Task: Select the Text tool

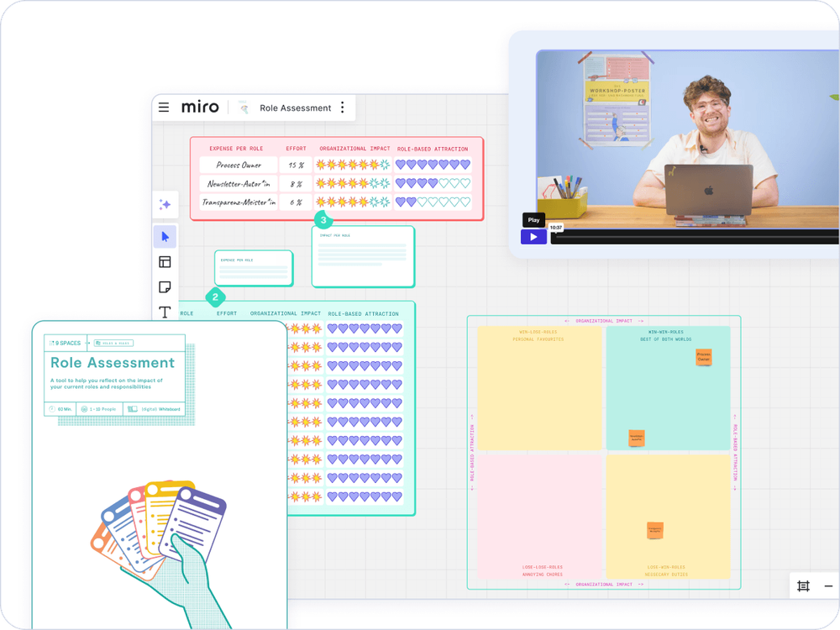Action: 165,313
